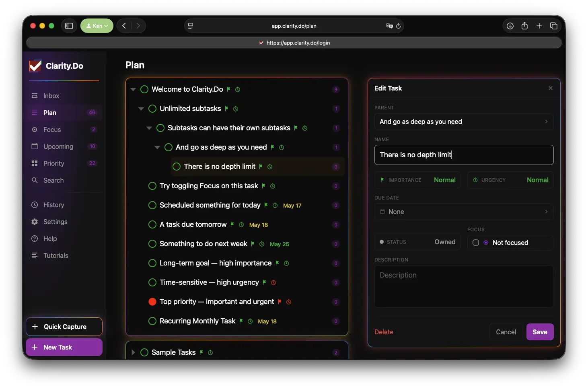
Task: Mark Unlimited subtasks as done
Action: 152,109
